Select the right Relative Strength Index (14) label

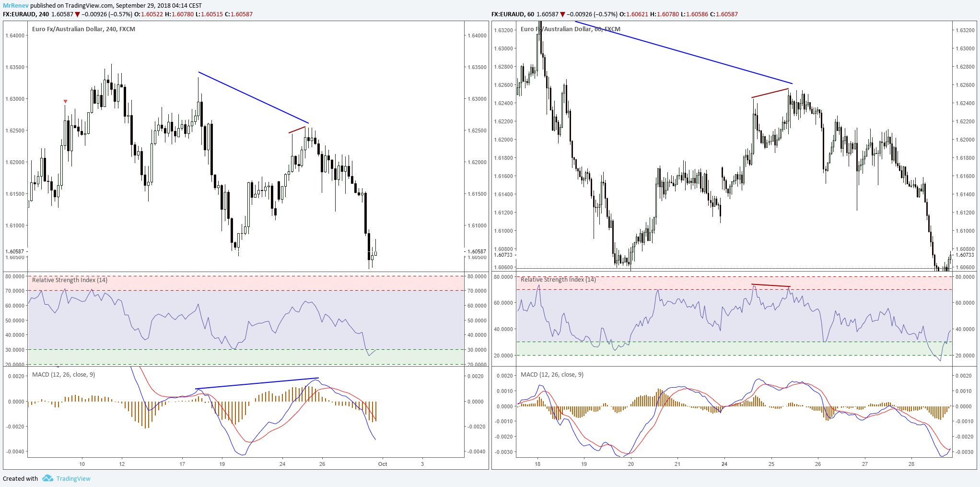559,280
